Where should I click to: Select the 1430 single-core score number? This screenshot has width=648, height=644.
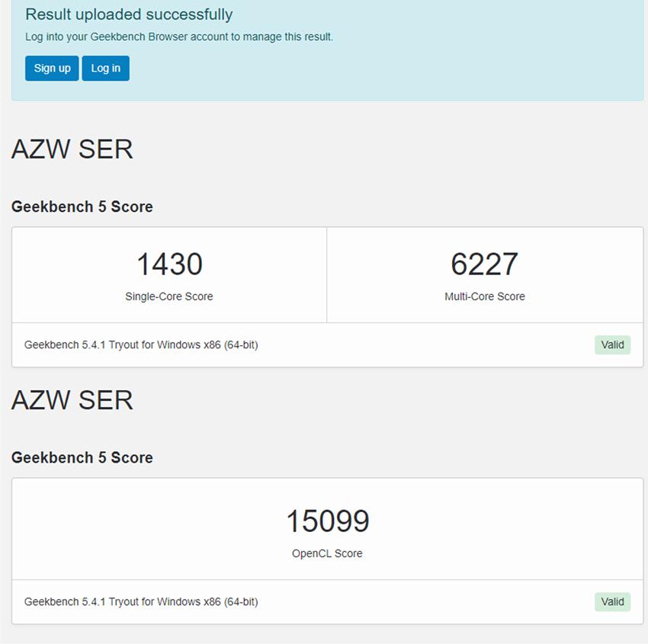click(169, 264)
